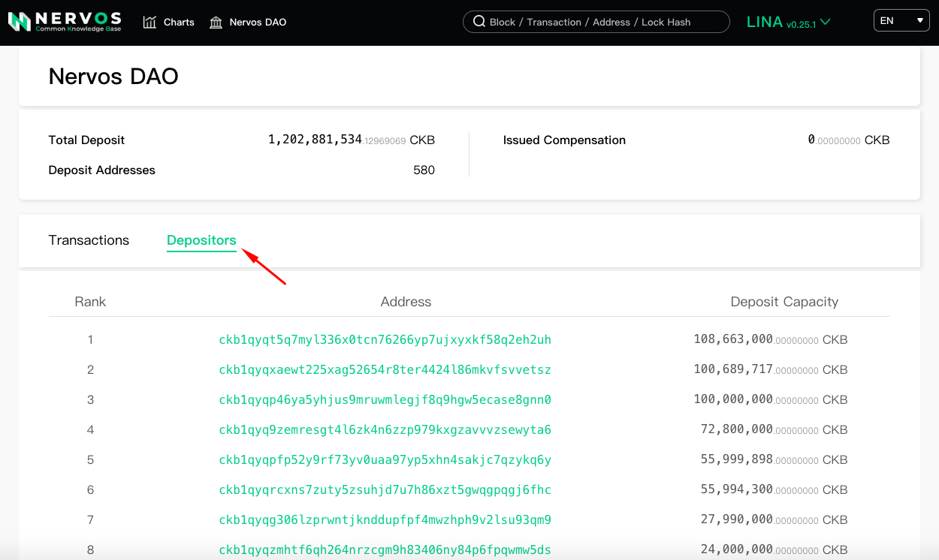
Task: Open rank 7 address ending lsu93qm9
Action: point(385,519)
